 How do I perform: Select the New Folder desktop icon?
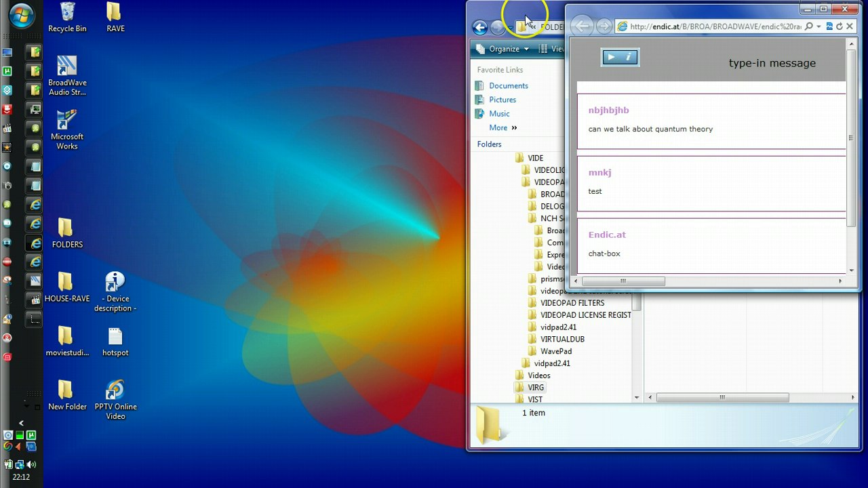pyautogui.click(x=67, y=396)
